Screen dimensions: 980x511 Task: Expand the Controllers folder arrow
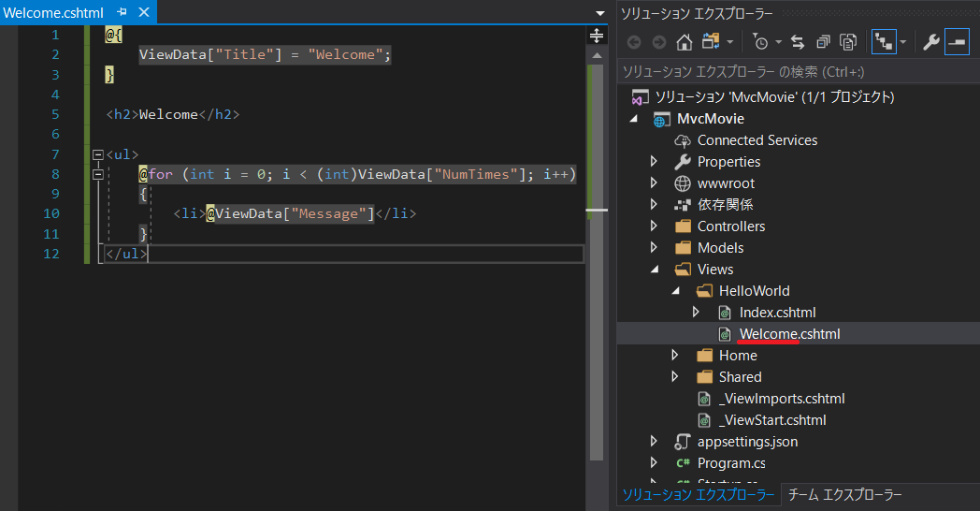tap(655, 226)
